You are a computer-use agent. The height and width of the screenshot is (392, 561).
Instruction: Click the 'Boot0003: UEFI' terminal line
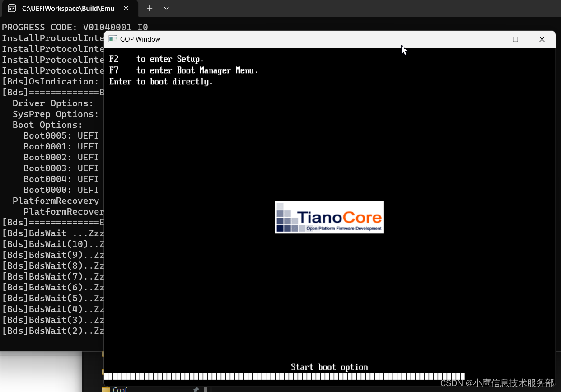(x=61, y=168)
